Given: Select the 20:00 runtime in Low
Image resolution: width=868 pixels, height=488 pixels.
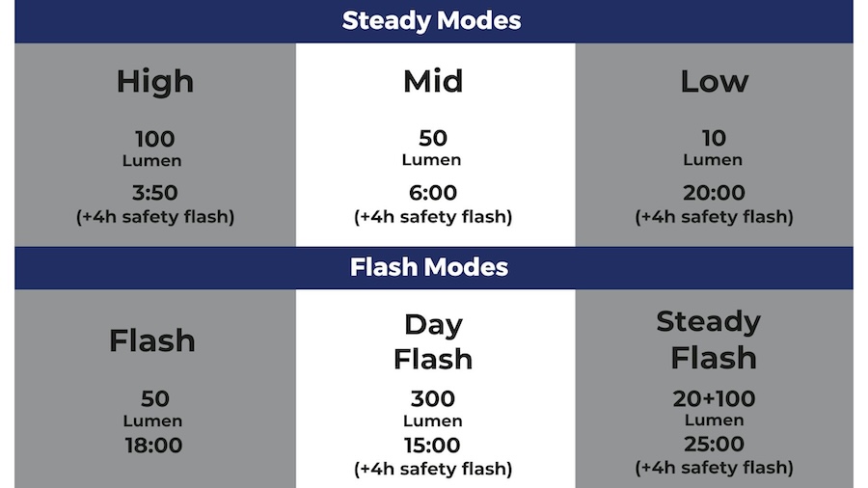Looking at the screenshot, I should click(714, 192).
